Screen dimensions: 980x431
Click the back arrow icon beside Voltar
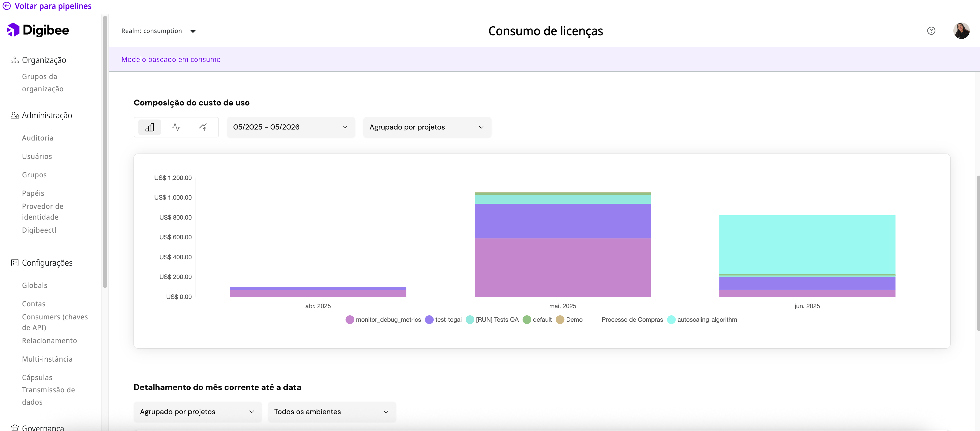click(x=7, y=6)
